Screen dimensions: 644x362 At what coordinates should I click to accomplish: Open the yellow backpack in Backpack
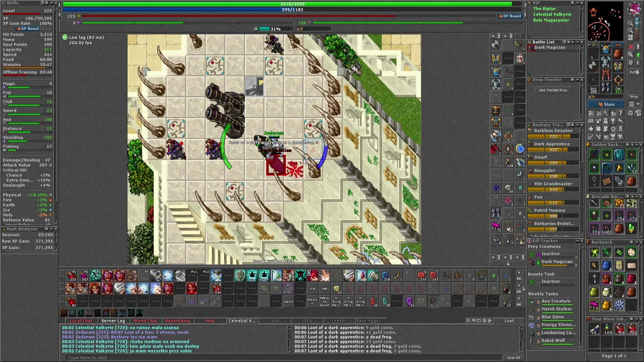click(x=606, y=305)
